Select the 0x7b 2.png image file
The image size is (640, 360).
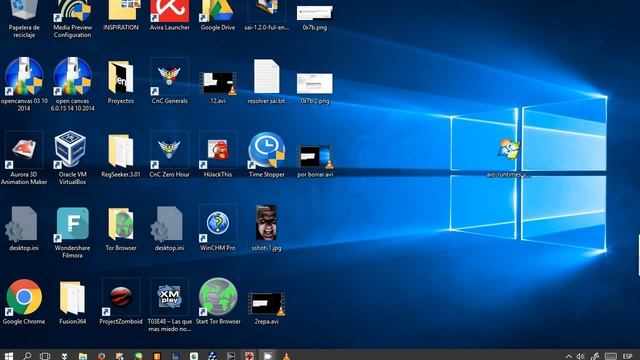pyautogui.click(x=315, y=89)
